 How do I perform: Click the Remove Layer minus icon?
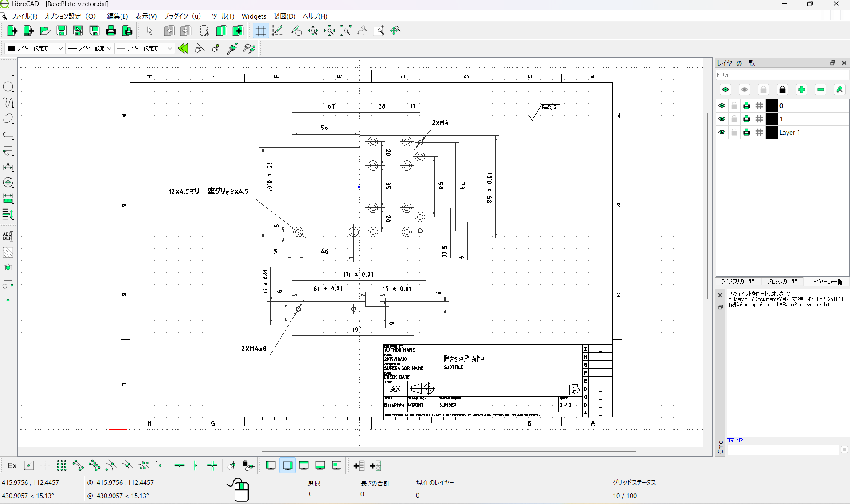pyautogui.click(x=820, y=90)
